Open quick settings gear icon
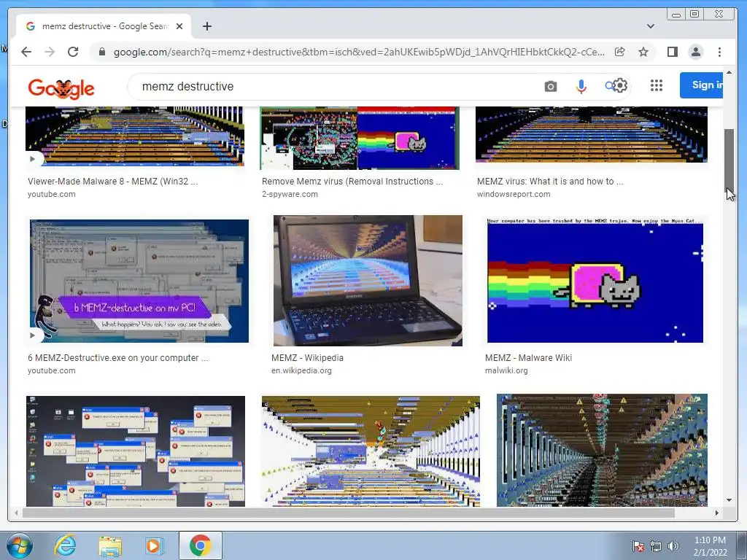The height and width of the screenshot is (560, 747). pyautogui.click(x=620, y=85)
